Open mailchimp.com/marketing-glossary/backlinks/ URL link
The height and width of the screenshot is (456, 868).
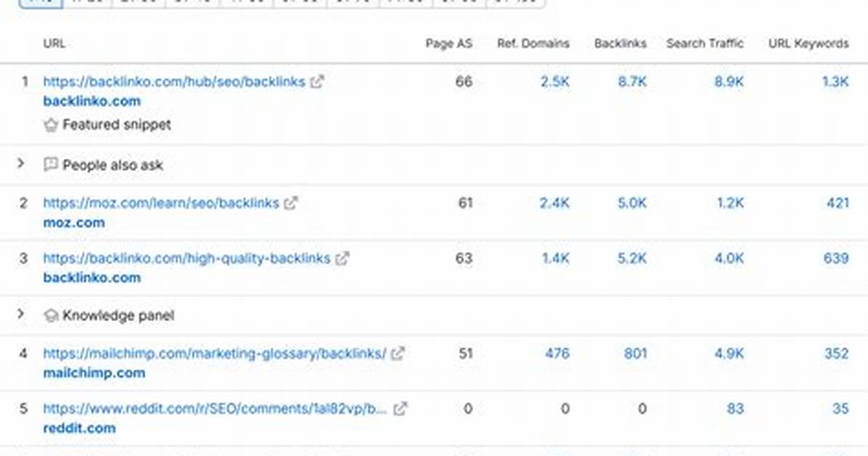[215, 353]
